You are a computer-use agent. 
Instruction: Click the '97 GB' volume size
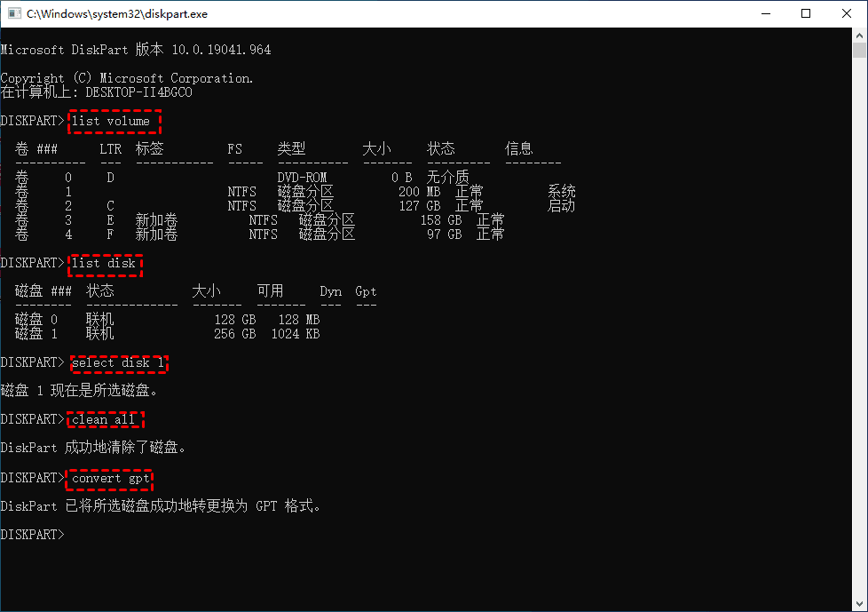pyautogui.click(x=444, y=234)
